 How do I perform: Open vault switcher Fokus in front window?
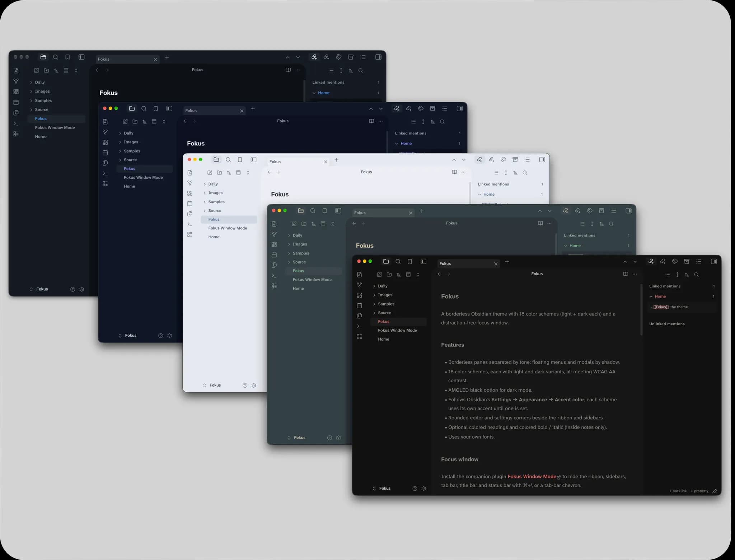(381, 489)
